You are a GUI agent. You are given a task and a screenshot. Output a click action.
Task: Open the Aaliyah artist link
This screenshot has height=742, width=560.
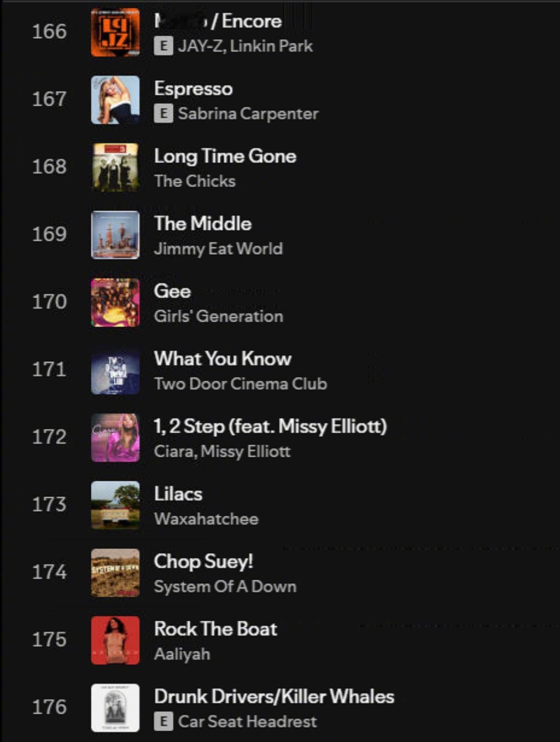point(182,654)
